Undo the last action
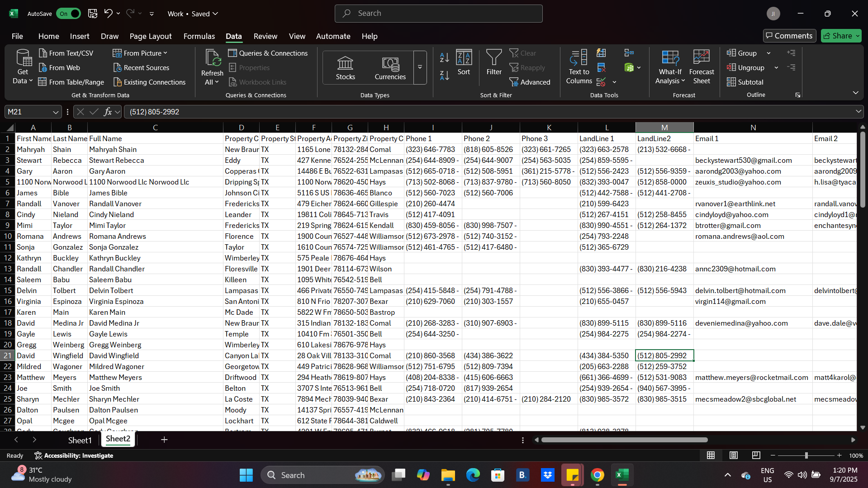 108,14
